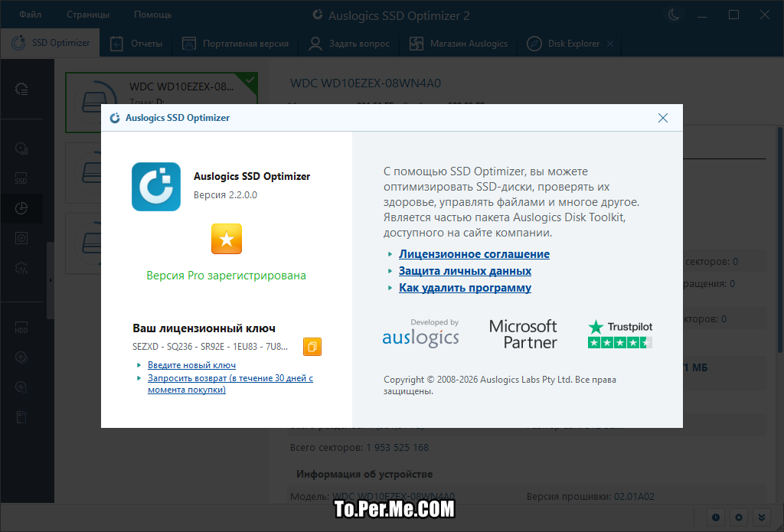Switch to the Магазин Auslogics tab
The height and width of the screenshot is (532, 784).
459,44
